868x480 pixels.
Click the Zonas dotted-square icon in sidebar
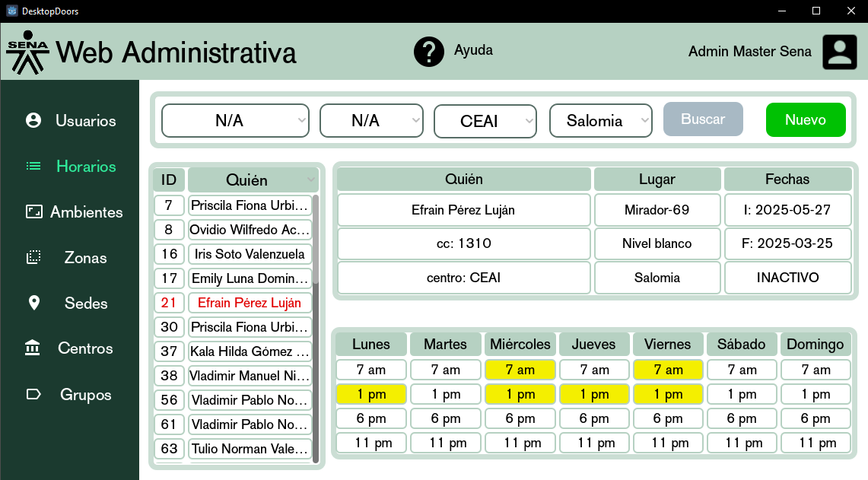pos(33,257)
